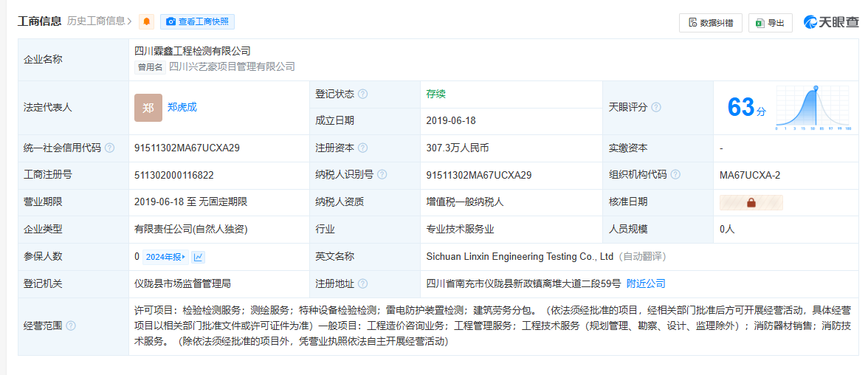Open legal representative 郑虎成 link
The height and width of the screenshot is (375, 868).
click(182, 108)
